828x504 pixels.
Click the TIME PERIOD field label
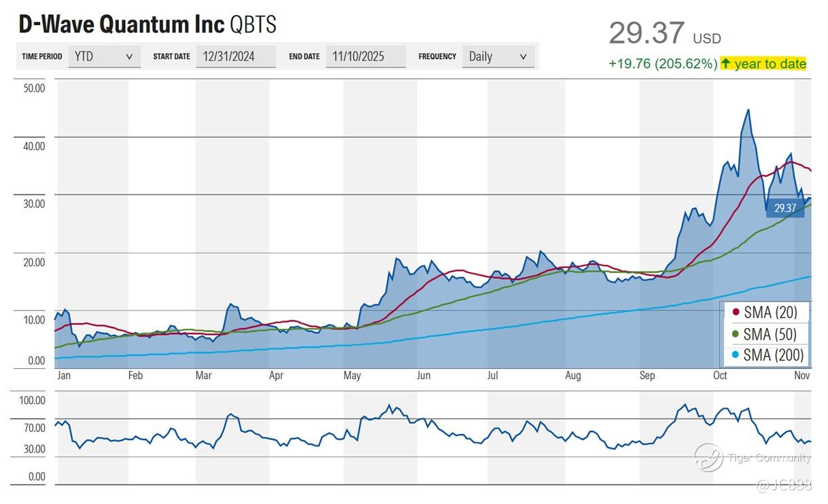[41, 57]
